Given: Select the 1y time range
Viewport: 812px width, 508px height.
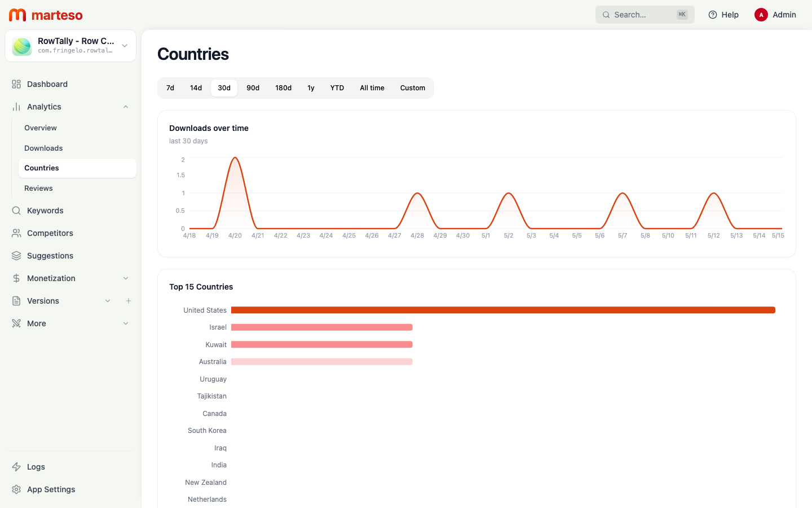Looking at the screenshot, I should pos(311,88).
